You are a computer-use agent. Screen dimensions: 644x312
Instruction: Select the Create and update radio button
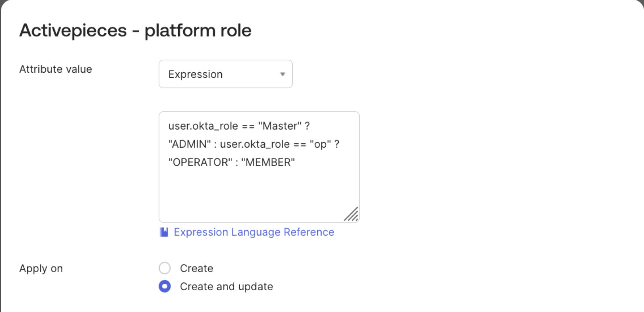pos(165,286)
